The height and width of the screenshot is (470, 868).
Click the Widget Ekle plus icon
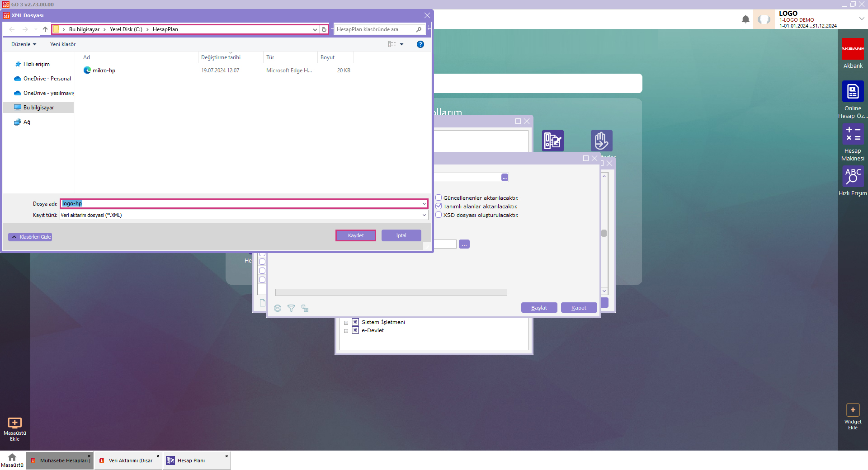tap(853, 410)
